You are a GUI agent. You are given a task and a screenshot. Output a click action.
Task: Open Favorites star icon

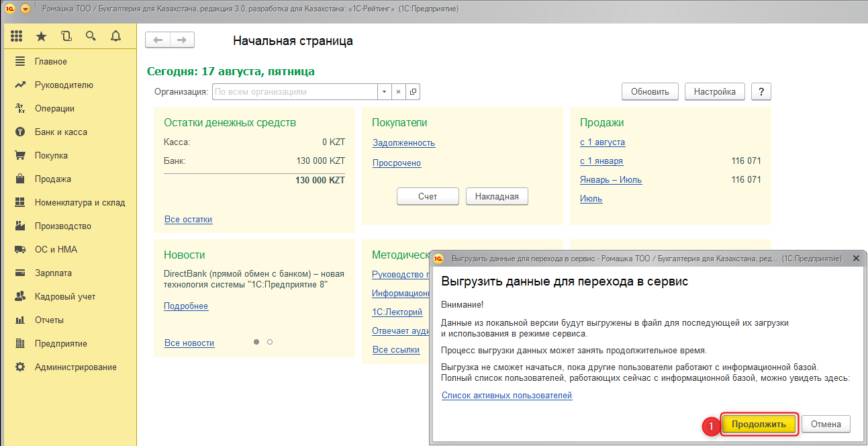coord(42,36)
